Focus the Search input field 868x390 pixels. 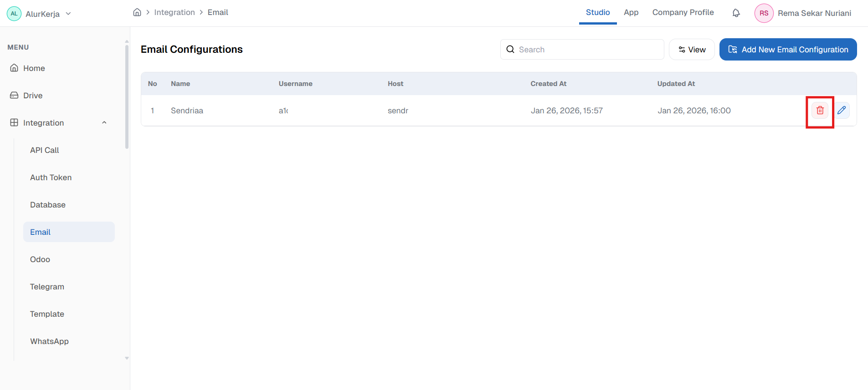[x=582, y=49]
